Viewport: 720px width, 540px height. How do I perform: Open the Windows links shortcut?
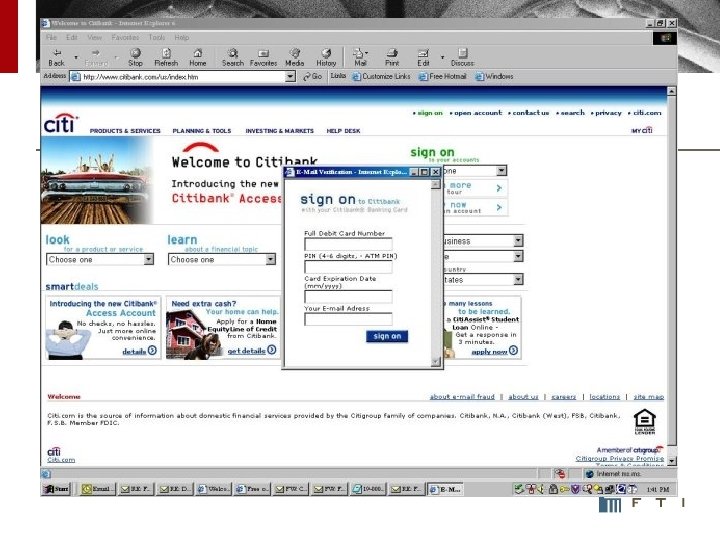[x=494, y=77]
